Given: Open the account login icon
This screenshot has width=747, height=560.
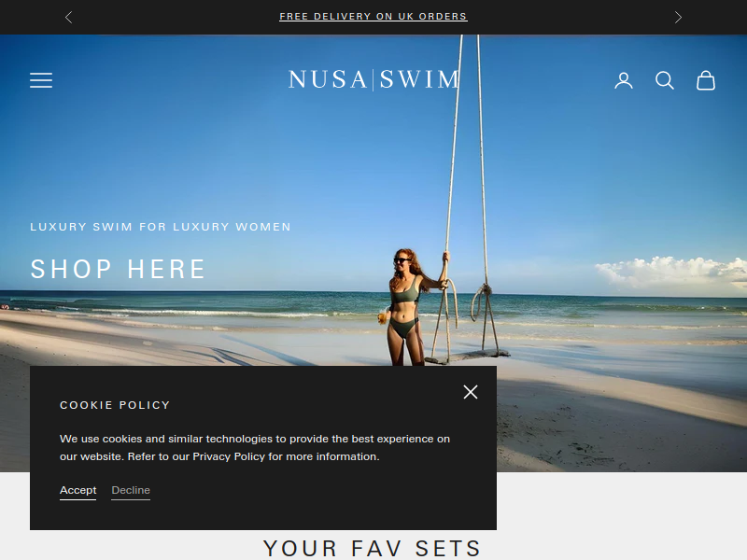Looking at the screenshot, I should click(x=624, y=80).
